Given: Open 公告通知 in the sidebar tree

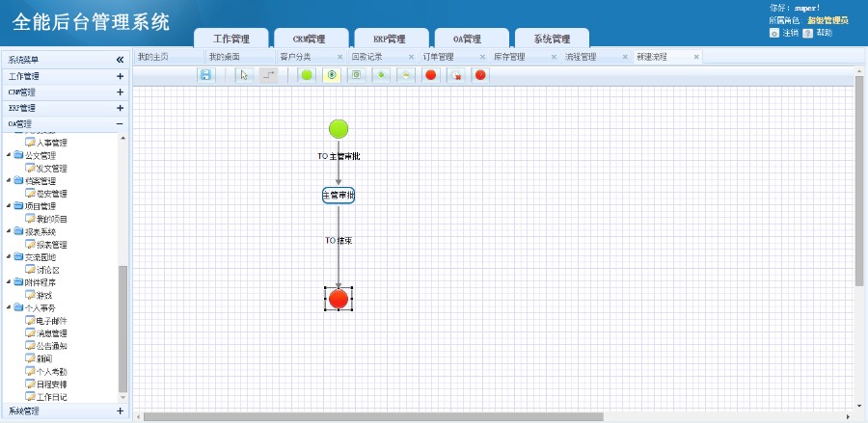Looking at the screenshot, I should pos(51,346).
